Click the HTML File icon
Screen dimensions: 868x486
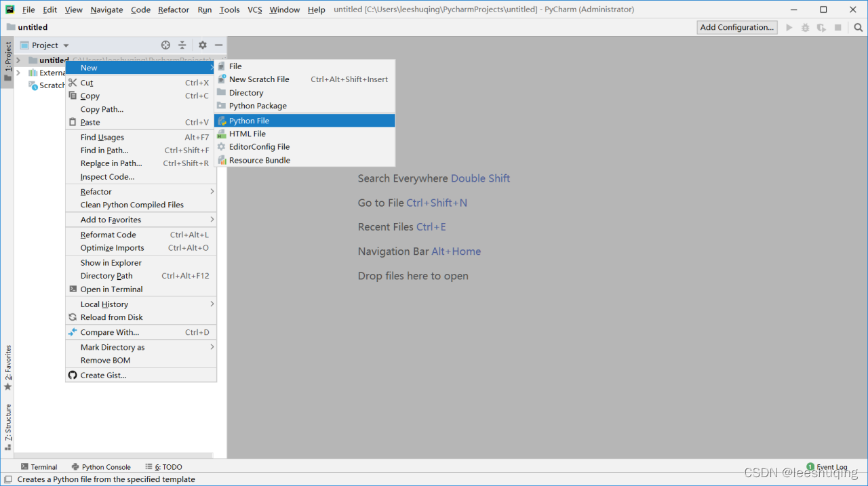tap(222, 134)
